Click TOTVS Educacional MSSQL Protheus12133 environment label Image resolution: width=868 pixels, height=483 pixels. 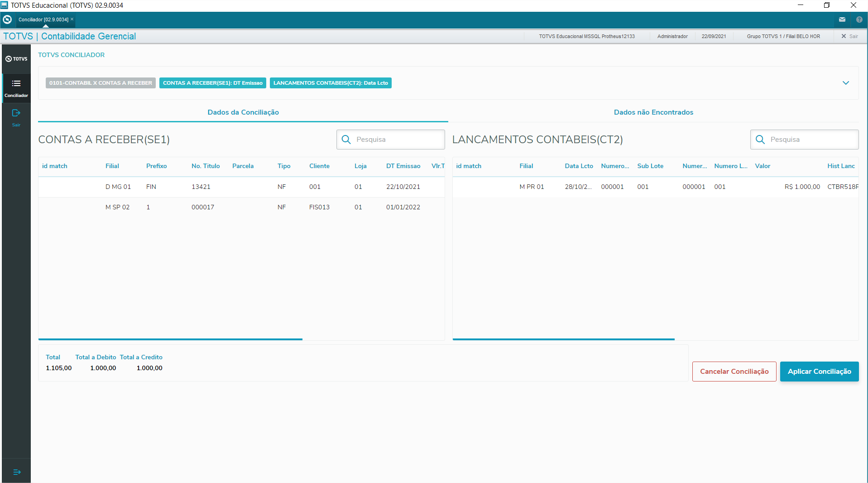pyautogui.click(x=587, y=36)
